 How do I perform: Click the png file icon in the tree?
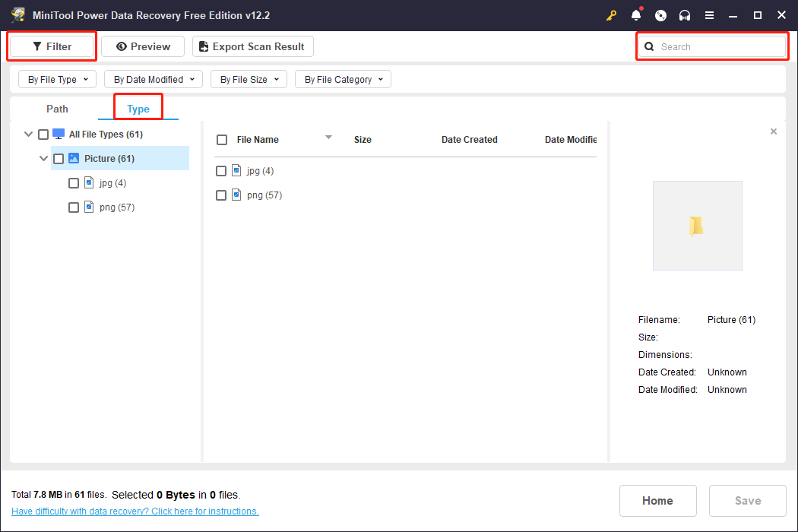click(89, 207)
